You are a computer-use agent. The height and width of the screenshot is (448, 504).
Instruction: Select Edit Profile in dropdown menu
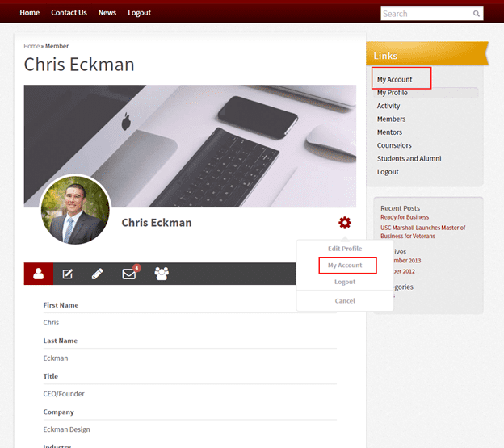click(345, 249)
